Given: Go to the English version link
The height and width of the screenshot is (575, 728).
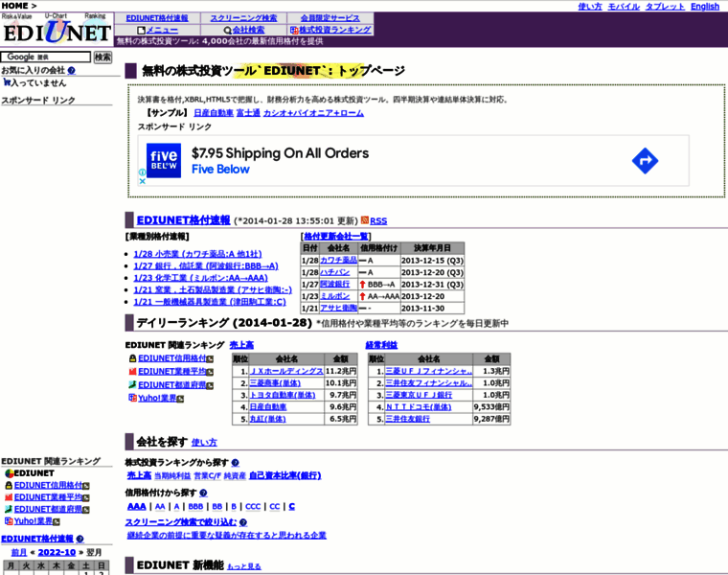Looking at the screenshot, I should click(705, 7).
